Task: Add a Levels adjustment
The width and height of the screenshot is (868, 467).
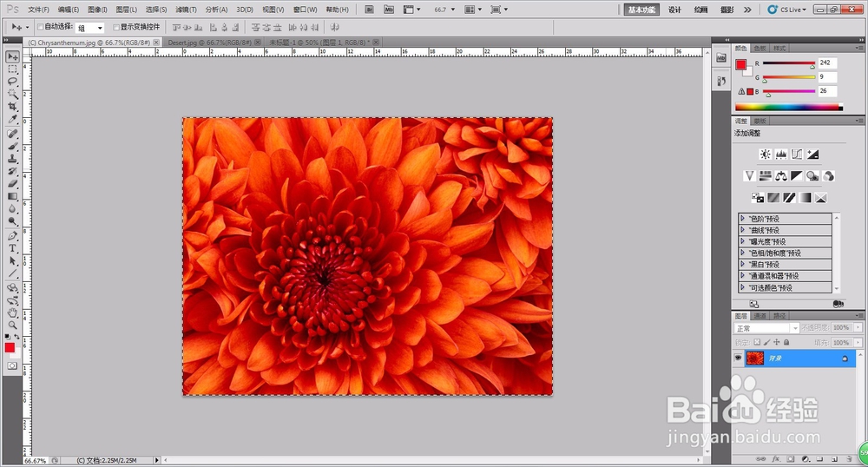Action: [781, 155]
